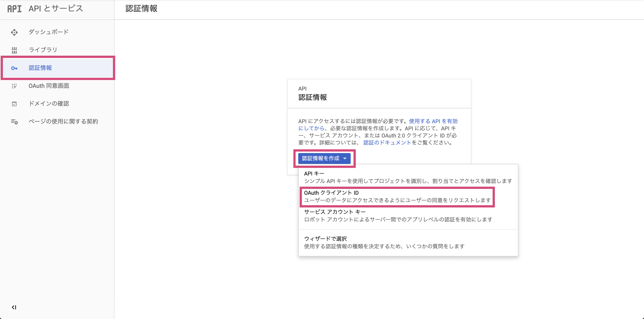
Task: Click the Library grid icon
Action: pyautogui.click(x=14, y=50)
